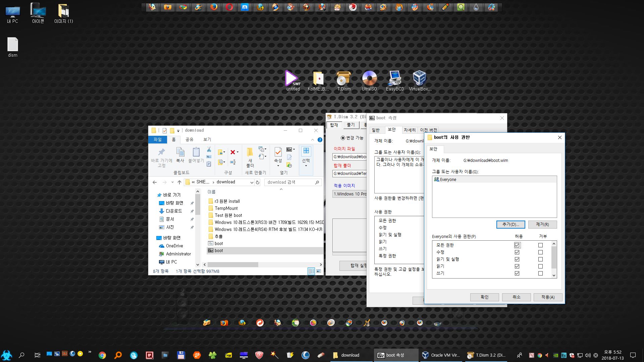Switch to the 공유 (Share) ribbon tab
Viewport: 644px width, 362px height.
pos(189,139)
